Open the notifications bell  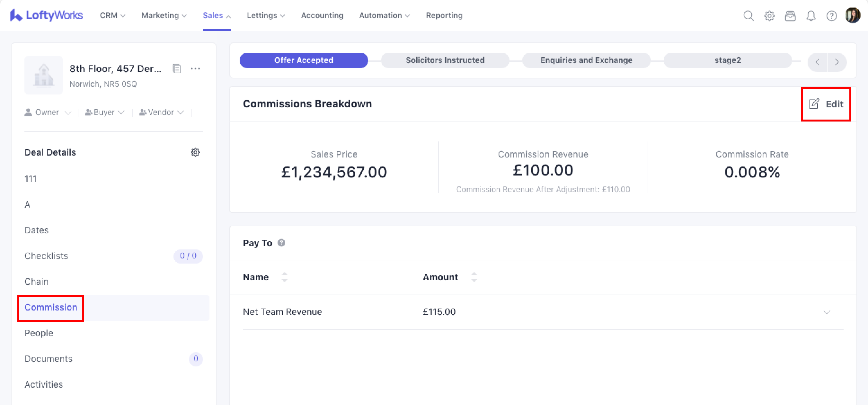tap(811, 16)
